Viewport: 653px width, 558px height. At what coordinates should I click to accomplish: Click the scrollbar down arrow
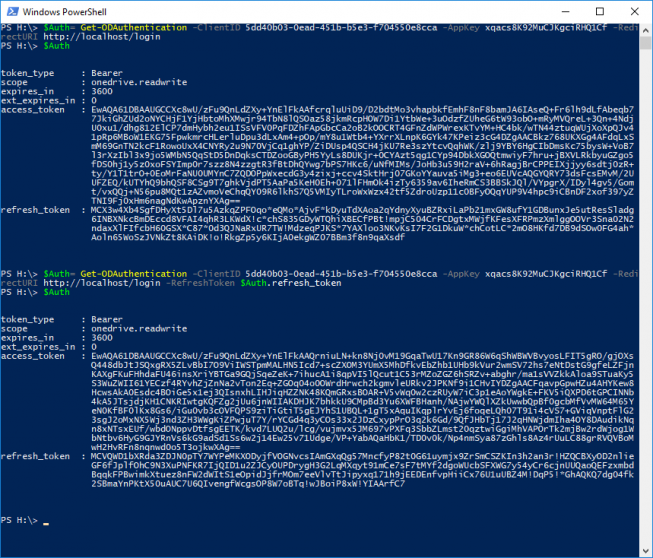point(645,551)
